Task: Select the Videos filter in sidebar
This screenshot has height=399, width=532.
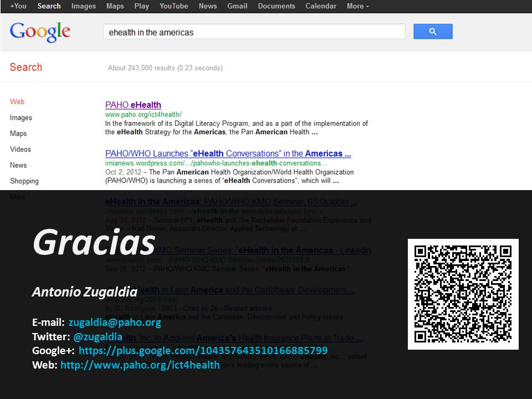Action: 21,149
